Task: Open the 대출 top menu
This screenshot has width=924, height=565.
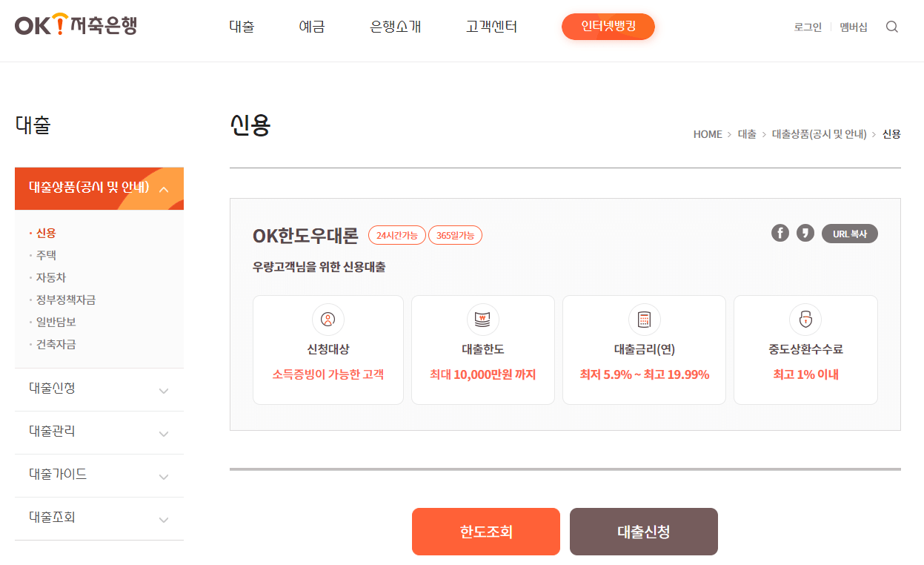Action: coord(242,27)
